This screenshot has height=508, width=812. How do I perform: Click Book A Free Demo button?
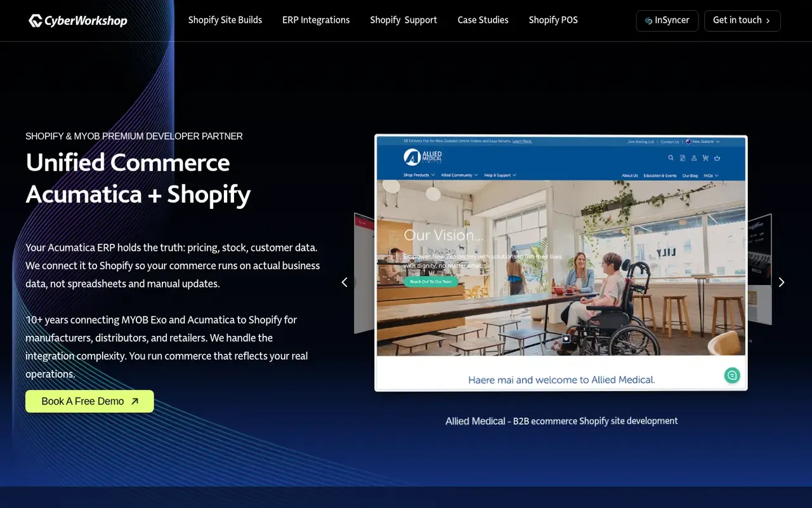(89, 401)
